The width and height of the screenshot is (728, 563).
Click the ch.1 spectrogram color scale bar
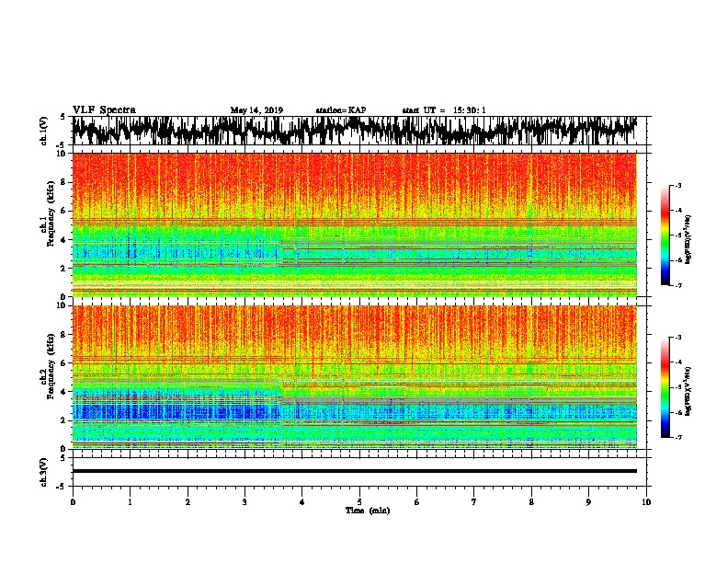(x=665, y=235)
